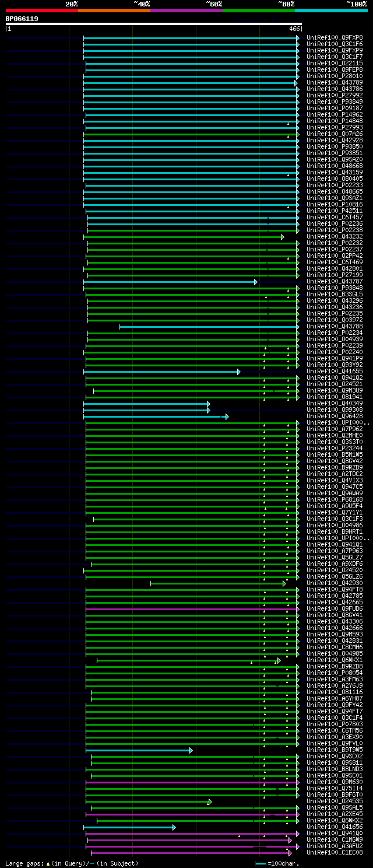The image size is (373, 868).
Task: Click the purple ~60% legend segment
Action: pyautogui.click(x=186, y=10)
